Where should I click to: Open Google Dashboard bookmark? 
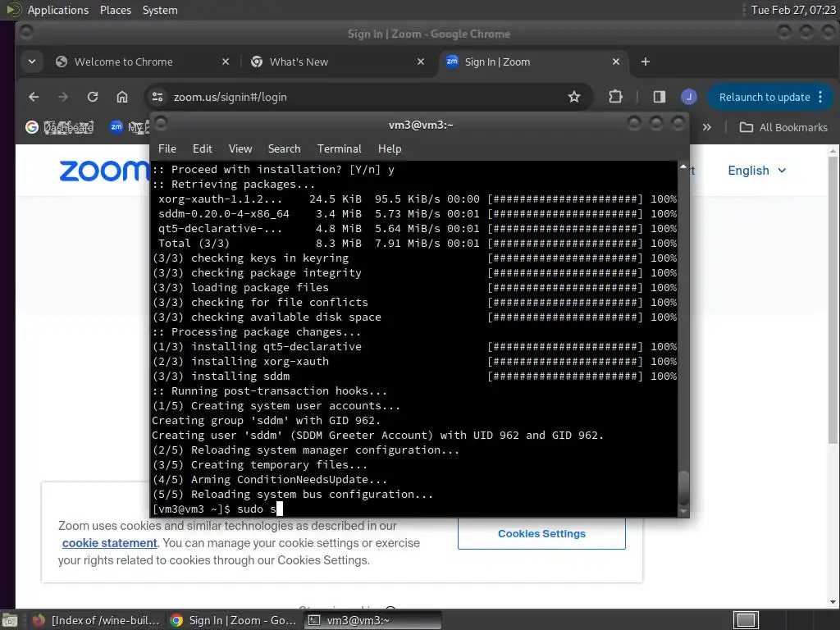[x=59, y=127]
